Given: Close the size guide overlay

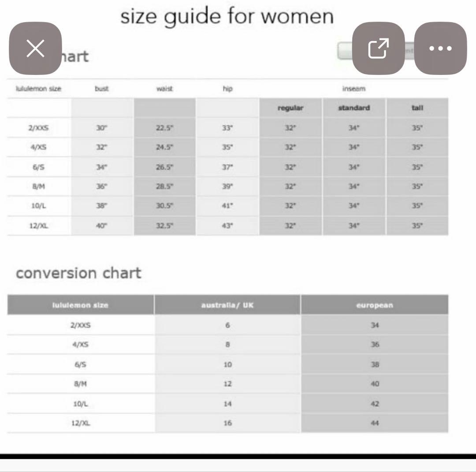Looking at the screenshot, I should click(x=35, y=49).
